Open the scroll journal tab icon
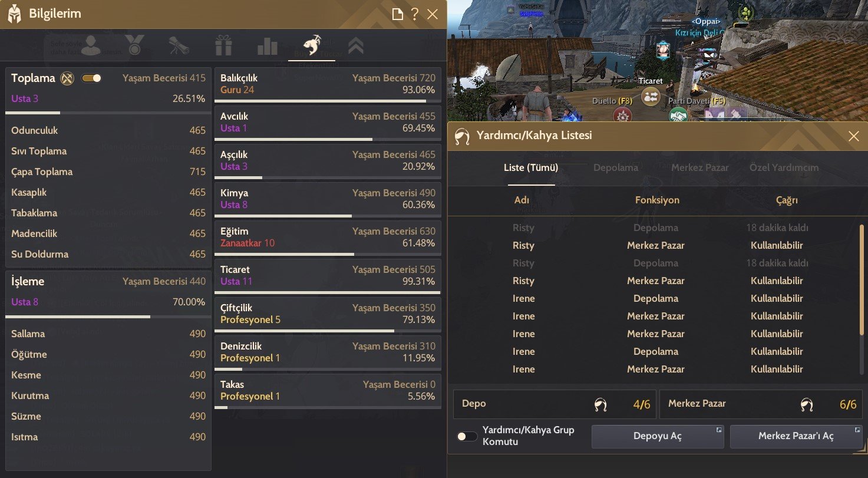 click(x=179, y=45)
